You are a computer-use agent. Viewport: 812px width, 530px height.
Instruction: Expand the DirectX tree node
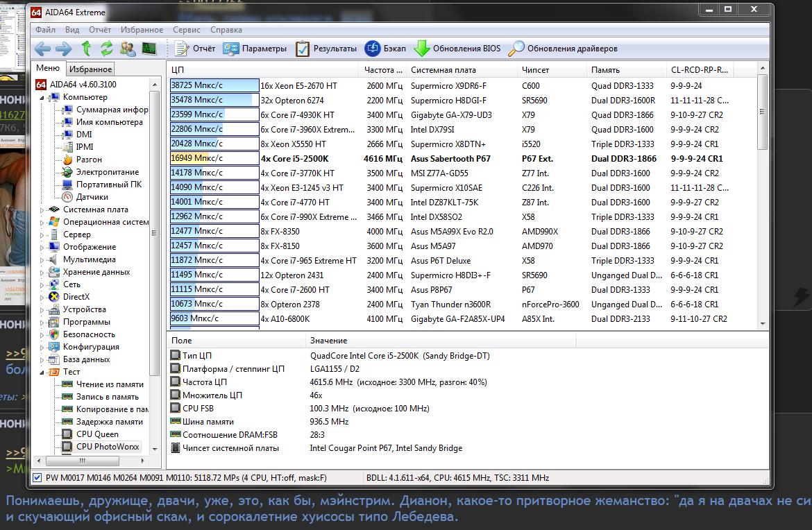tap(42, 297)
